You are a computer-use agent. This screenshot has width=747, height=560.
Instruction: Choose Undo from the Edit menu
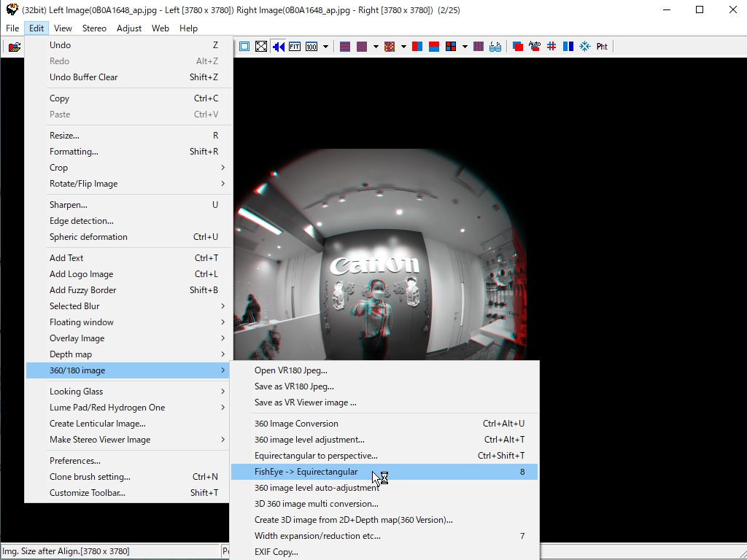tap(128, 44)
